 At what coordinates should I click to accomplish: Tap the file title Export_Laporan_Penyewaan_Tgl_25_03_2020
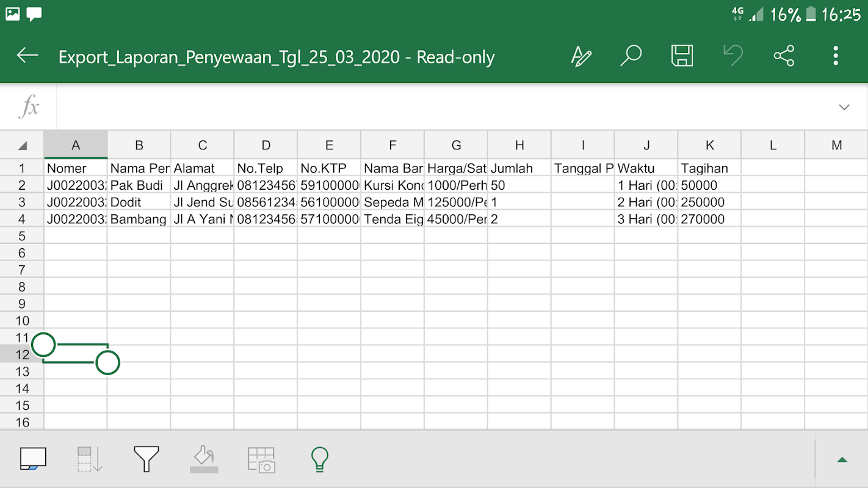point(229,57)
